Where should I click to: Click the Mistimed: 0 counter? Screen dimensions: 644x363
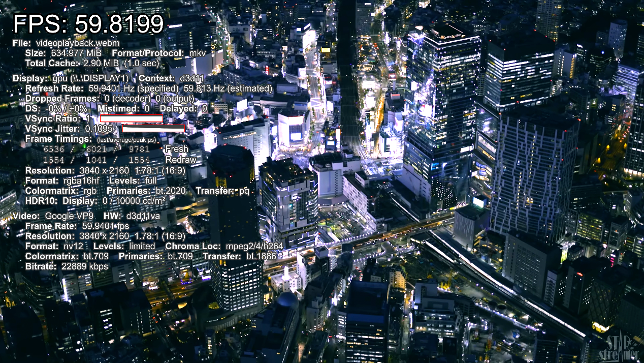[123, 109]
